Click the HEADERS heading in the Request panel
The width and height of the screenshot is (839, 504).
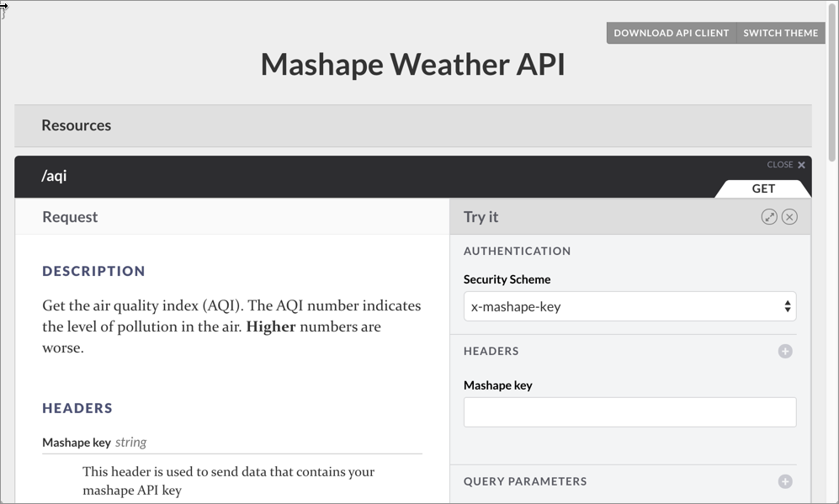[x=77, y=408]
